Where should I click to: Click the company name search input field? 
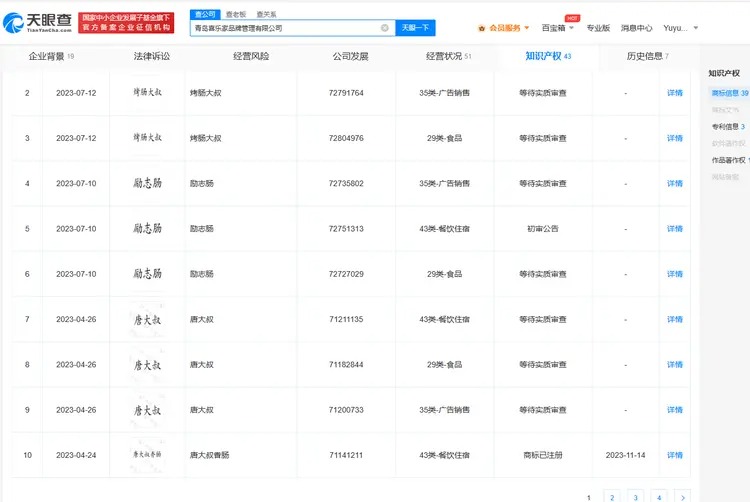(x=285, y=28)
